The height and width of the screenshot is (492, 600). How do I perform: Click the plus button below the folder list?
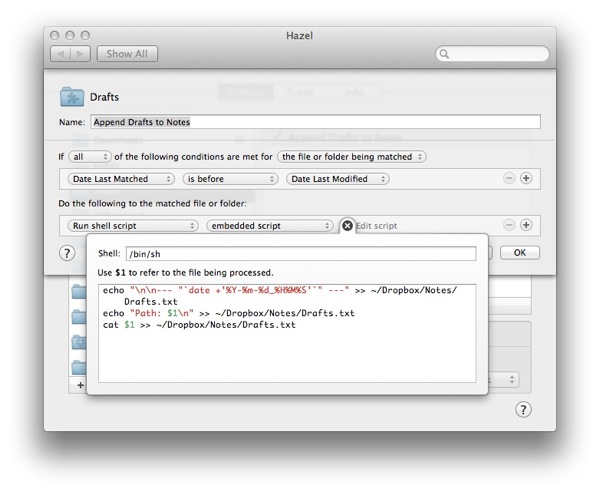tap(80, 385)
